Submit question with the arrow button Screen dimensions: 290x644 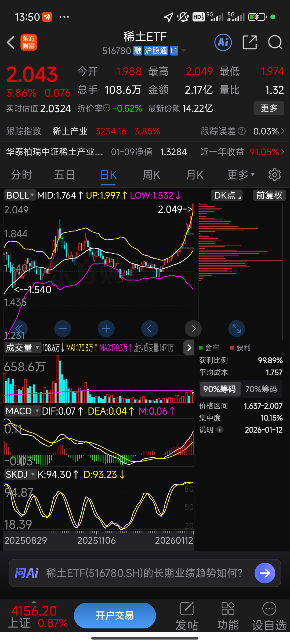[x=265, y=573]
